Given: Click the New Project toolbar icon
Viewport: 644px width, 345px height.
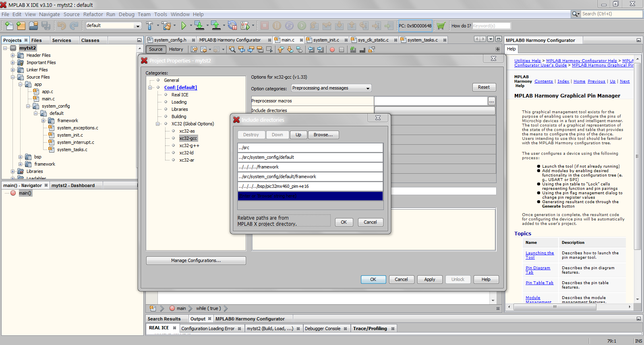Looking at the screenshot, I should coord(21,26).
